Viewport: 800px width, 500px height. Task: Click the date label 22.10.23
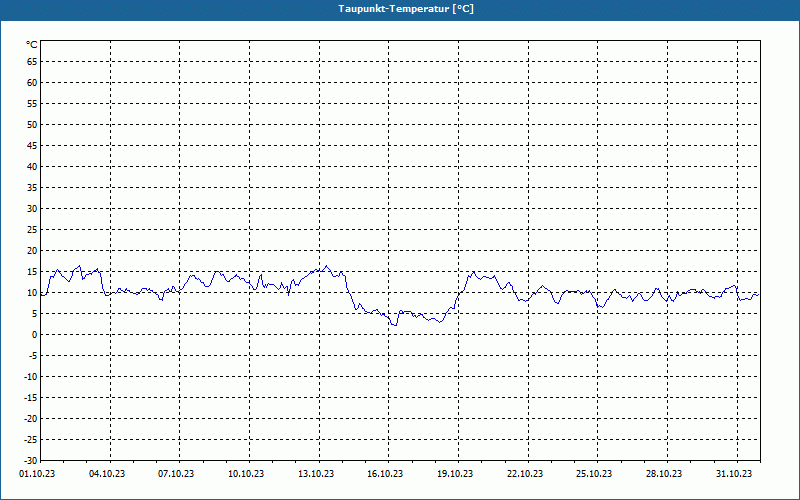point(525,474)
